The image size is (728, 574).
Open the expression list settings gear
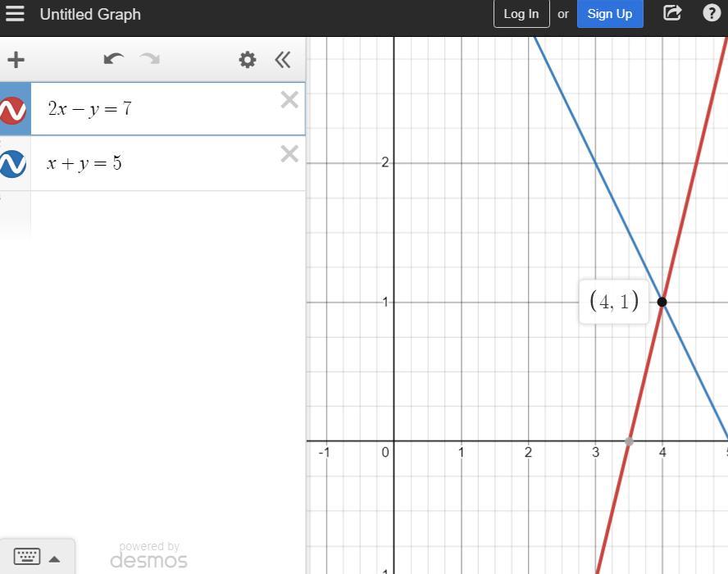pyautogui.click(x=247, y=60)
